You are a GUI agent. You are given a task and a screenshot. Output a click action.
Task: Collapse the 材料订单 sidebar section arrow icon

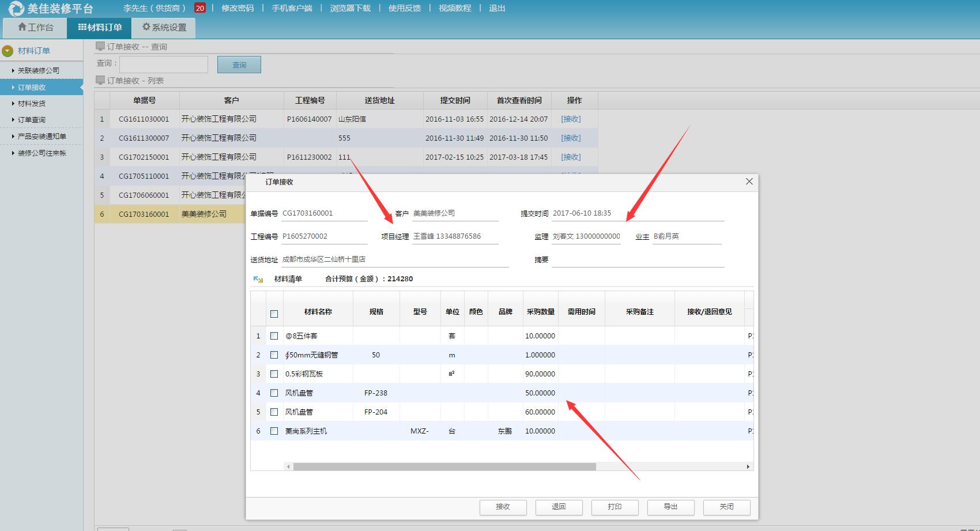(7, 51)
